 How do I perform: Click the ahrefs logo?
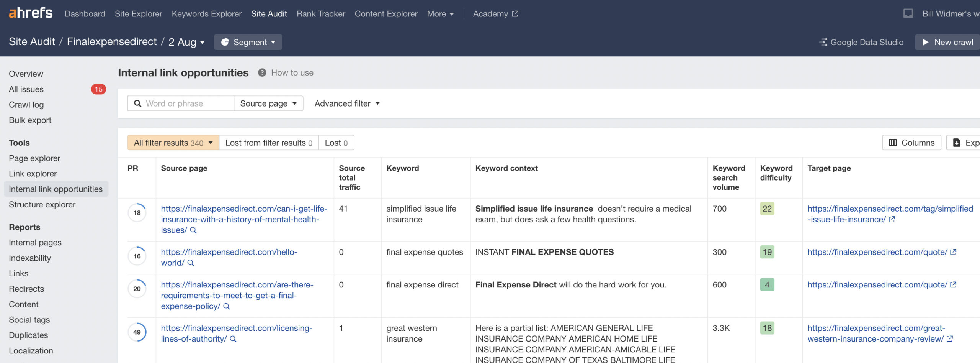coord(30,13)
